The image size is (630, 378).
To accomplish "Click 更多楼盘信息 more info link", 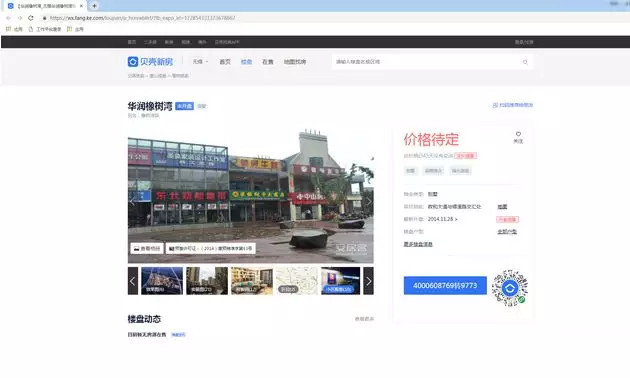I will [418, 244].
